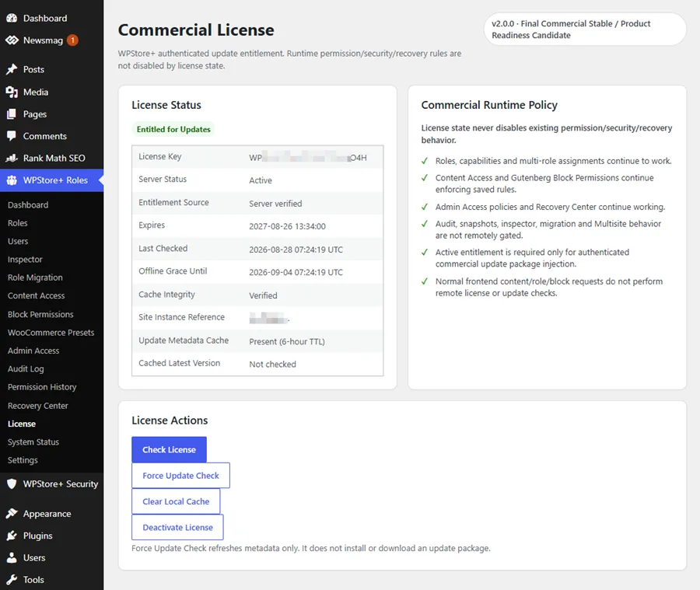Click the Comments speech bubble icon
Image resolution: width=700 pixels, height=590 pixels.
click(x=12, y=136)
